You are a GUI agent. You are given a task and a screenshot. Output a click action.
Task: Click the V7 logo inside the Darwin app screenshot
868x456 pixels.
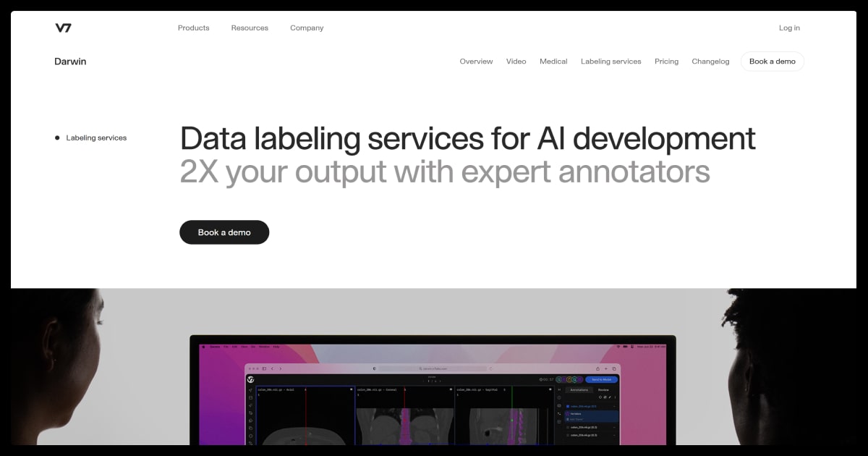[250, 379]
